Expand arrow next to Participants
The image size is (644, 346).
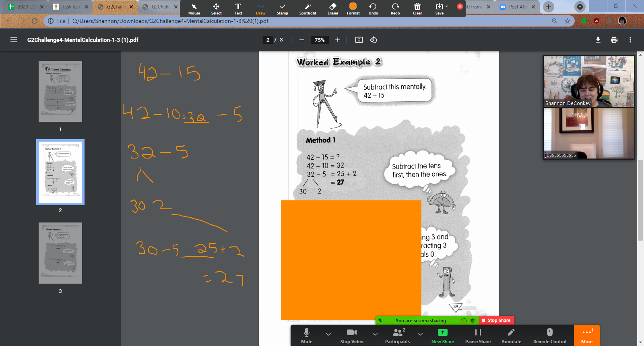point(420,334)
